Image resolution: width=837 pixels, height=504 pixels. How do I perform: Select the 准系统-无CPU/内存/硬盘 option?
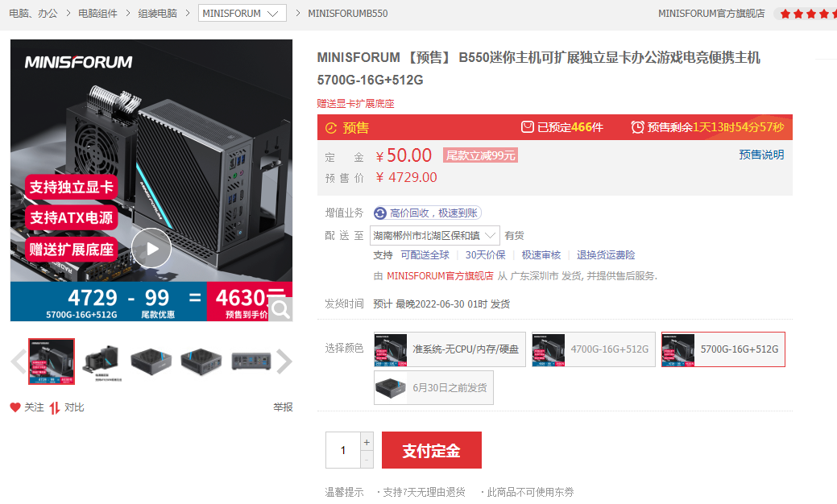pos(450,349)
